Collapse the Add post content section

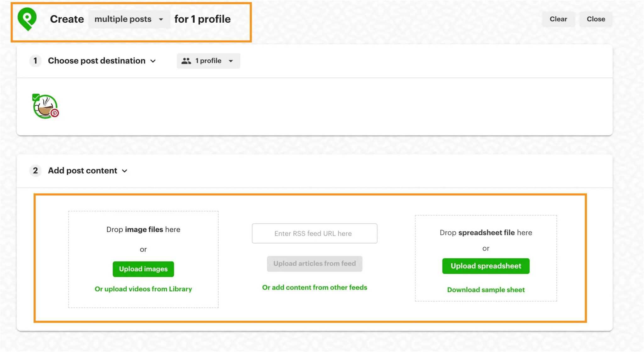click(125, 171)
